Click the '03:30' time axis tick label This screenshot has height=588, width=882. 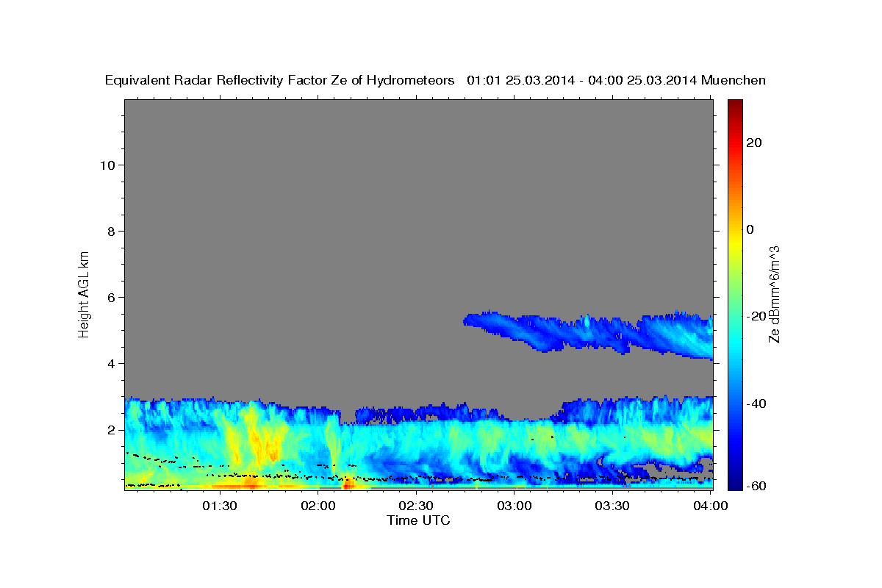(612, 506)
